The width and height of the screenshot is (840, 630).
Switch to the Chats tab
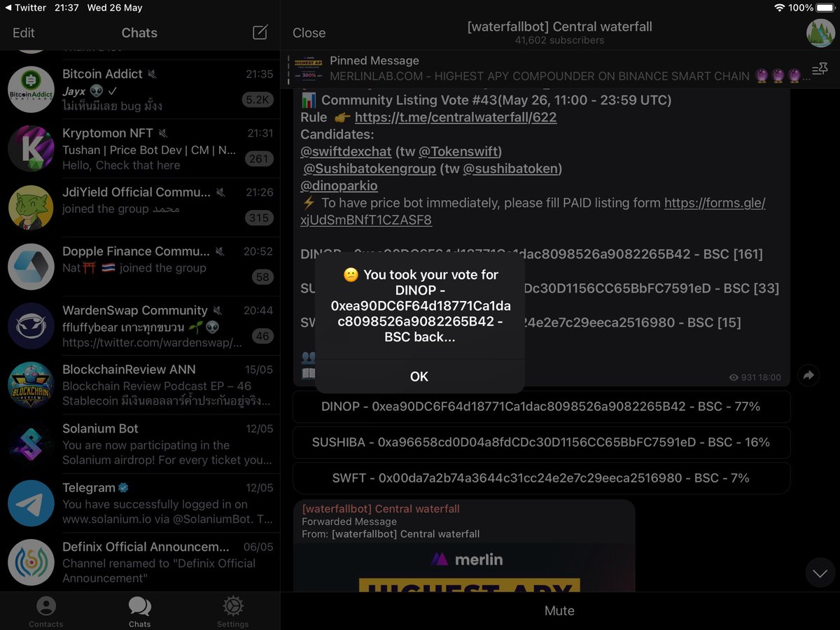(139, 611)
